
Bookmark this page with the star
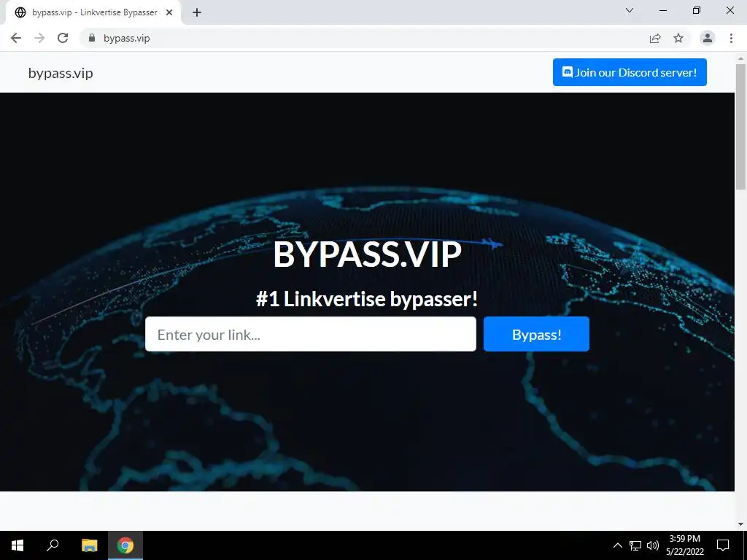point(678,38)
